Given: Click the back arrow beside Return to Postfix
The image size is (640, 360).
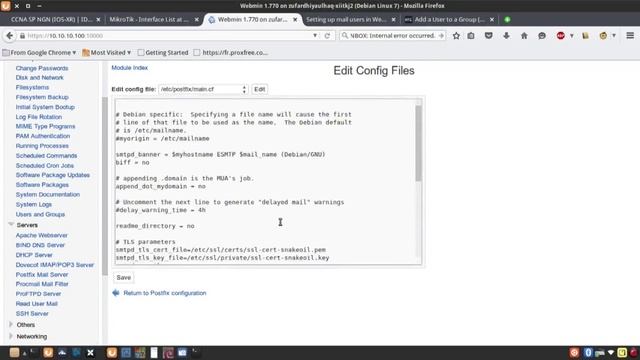Looking at the screenshot, I should [x=116, y=293].
